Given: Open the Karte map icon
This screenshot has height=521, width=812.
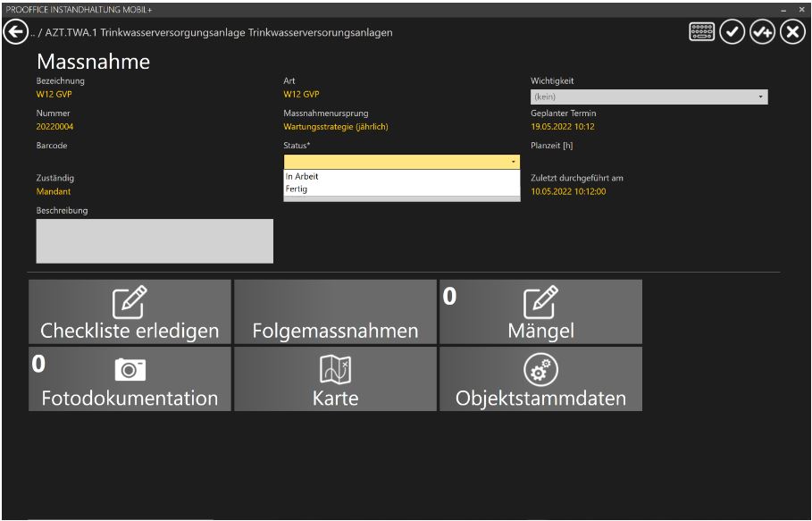Looking at the screenshot, I should [335, 370].
